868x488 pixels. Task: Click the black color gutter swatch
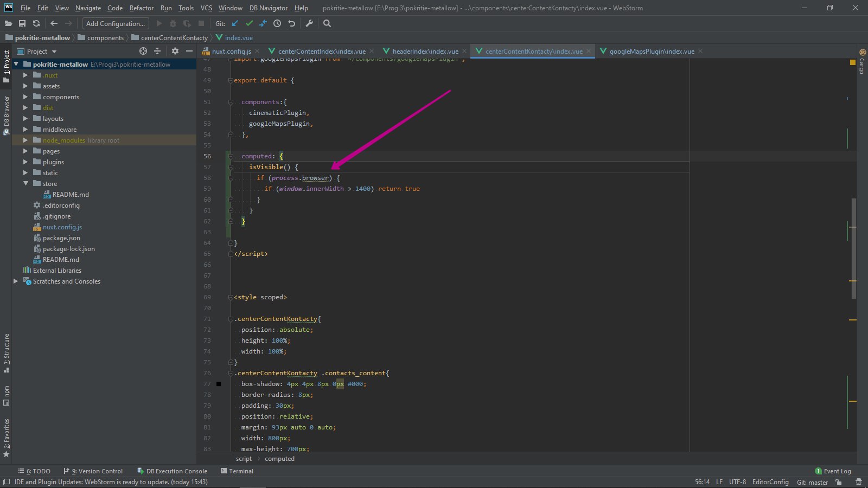coord(219,384)
